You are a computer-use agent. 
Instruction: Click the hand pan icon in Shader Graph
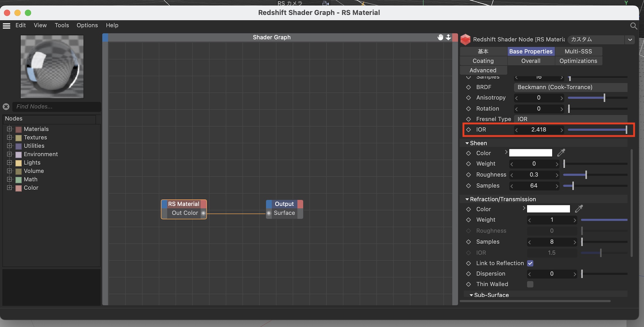click(440, 37)
